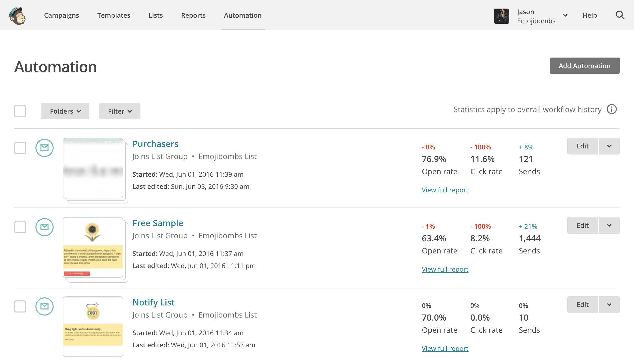This screenshot has height=364, width=634.
Task: Check the select-all checkbox above the automation list
Action: [20, 111]
